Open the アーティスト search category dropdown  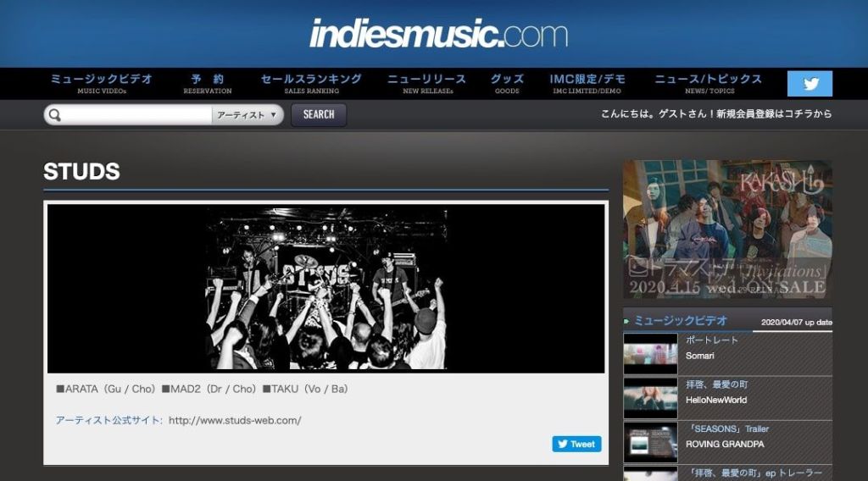(x=247, y=115)
